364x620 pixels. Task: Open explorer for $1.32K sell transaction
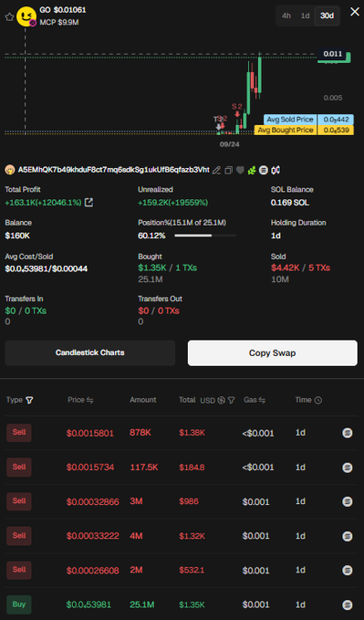point(348,536)
